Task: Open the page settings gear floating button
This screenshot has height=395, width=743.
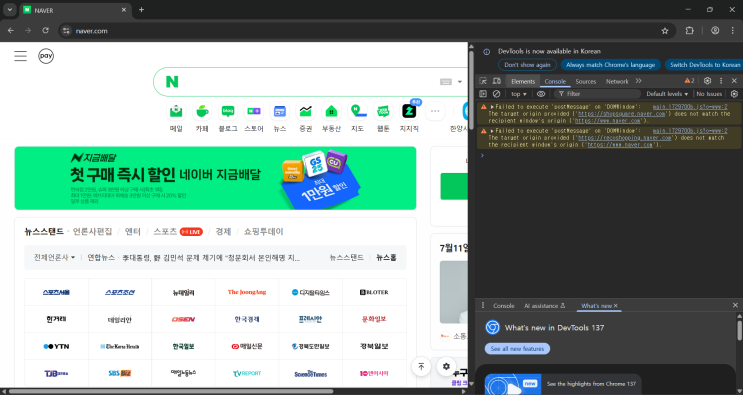Action: (x=446, y=366)
